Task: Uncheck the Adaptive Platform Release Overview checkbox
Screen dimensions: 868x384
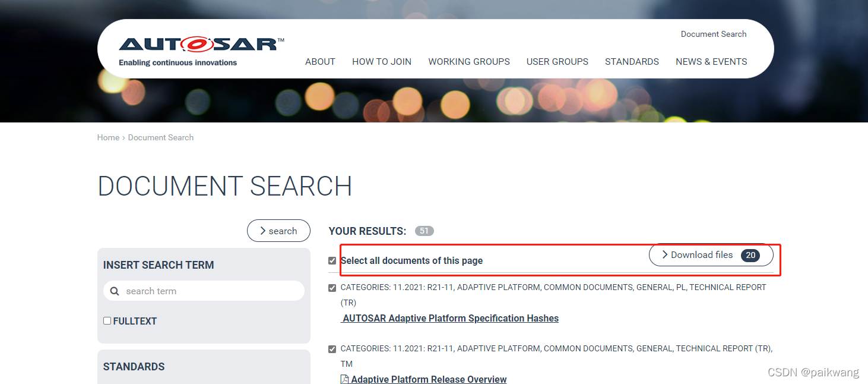Action: point(332,349)
